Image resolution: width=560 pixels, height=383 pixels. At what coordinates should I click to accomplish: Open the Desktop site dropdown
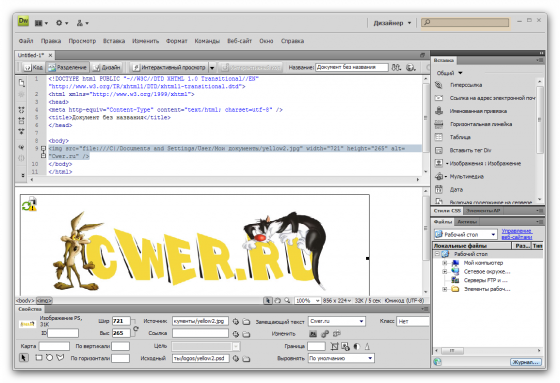pyautogui.click(x=466, y=234)
